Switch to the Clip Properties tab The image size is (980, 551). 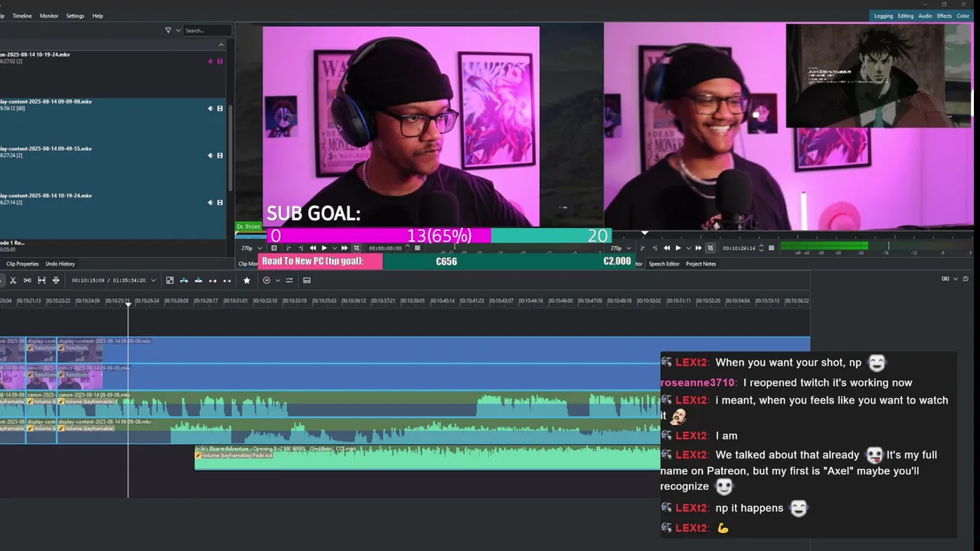click(x=22, y=264)
